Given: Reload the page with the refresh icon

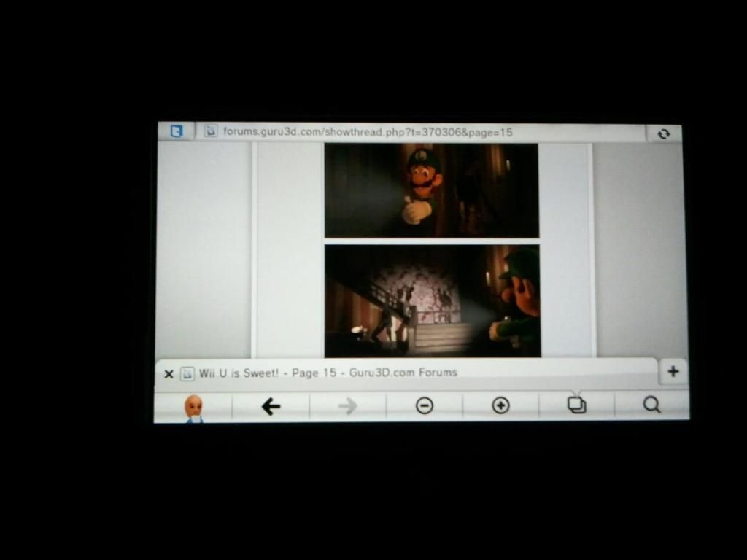Looking at the screenshot, I should coord(664,134).
